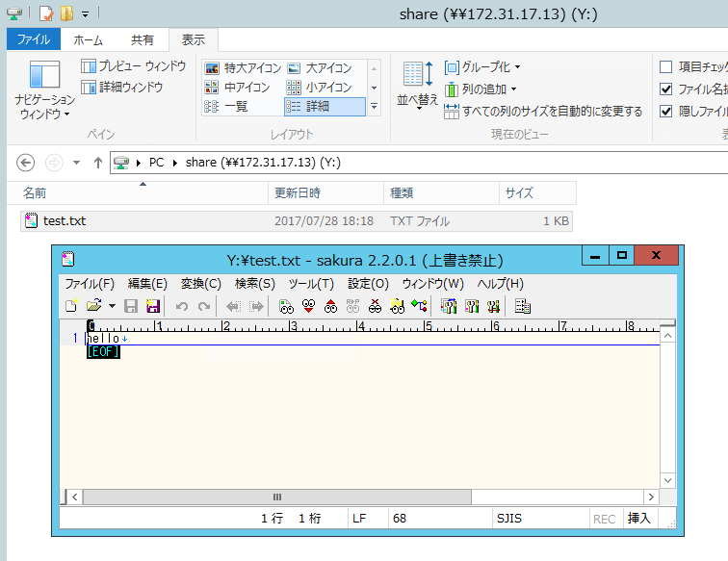Click the open file folder icon in sakura

pyautogui.click(x=94, y=306)
